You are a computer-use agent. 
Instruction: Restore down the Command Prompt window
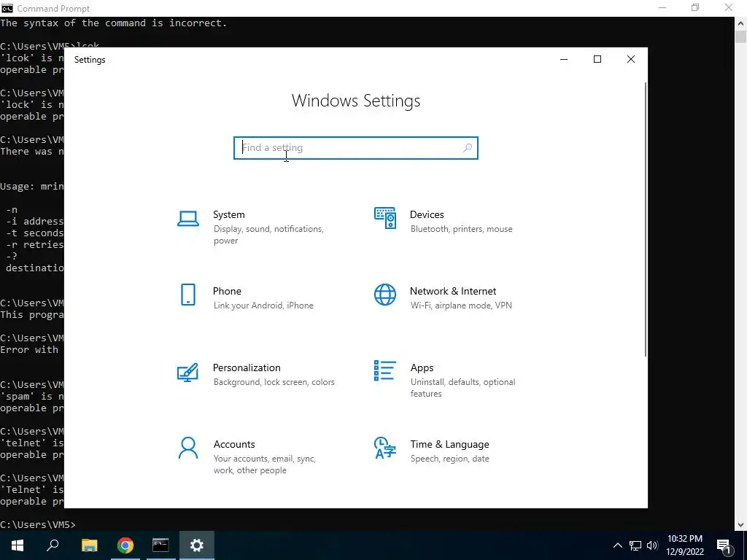695,7
